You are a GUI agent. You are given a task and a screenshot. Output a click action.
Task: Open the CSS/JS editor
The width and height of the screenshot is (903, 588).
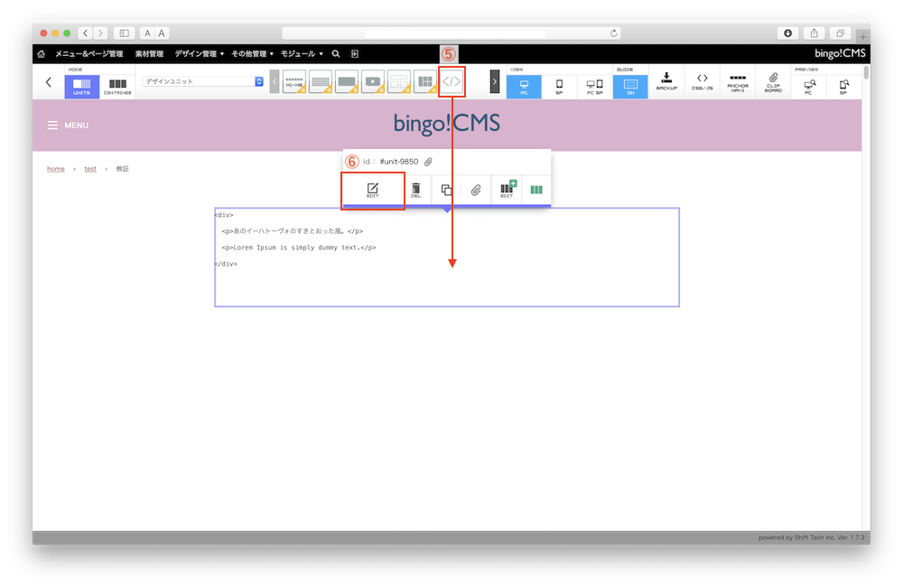702,82
